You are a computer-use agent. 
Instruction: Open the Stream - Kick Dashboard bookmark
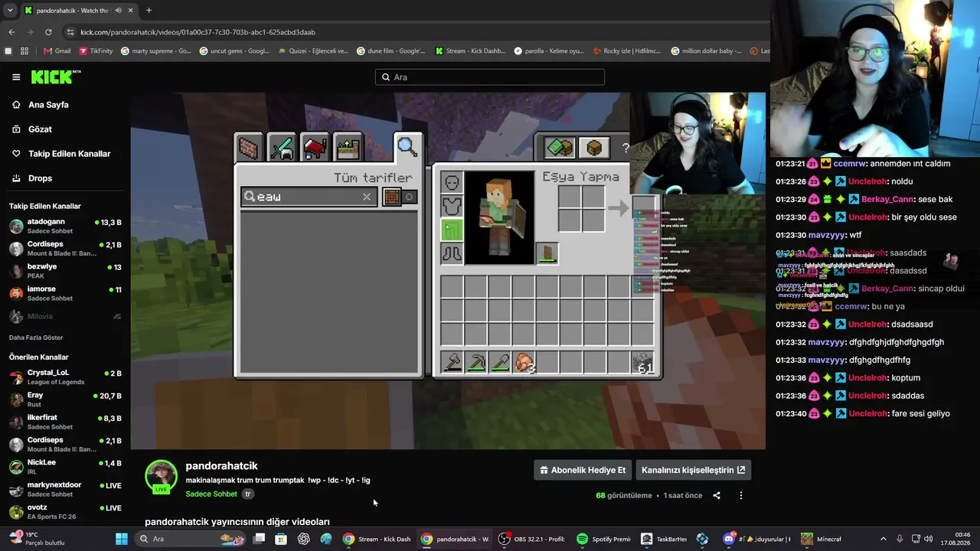point(470,51)
